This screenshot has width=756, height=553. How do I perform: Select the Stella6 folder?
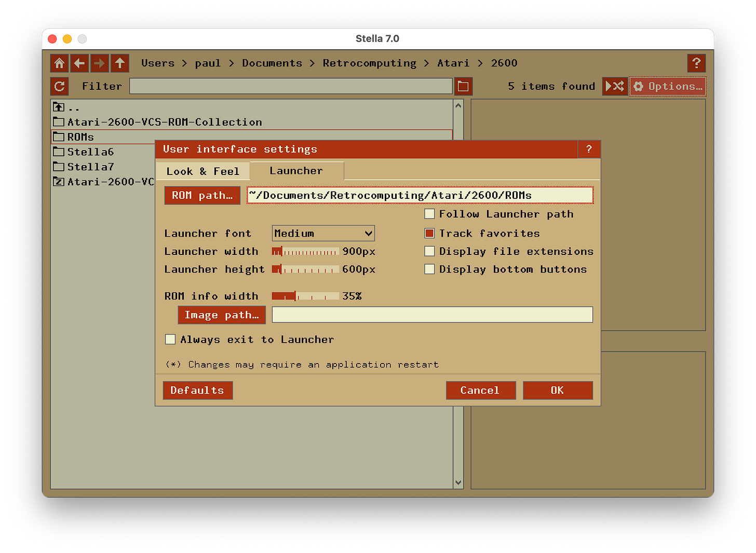83,152
